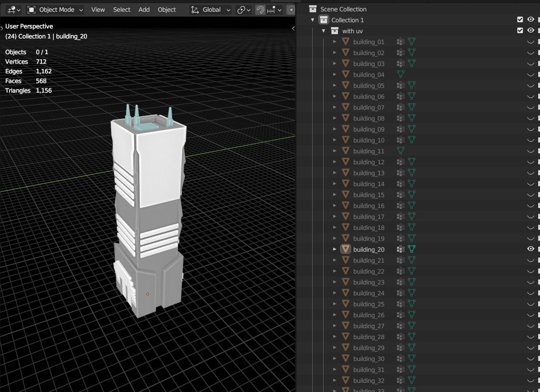Click building_20's mesh data icon

pyautogui.click(x=411, y=249)
